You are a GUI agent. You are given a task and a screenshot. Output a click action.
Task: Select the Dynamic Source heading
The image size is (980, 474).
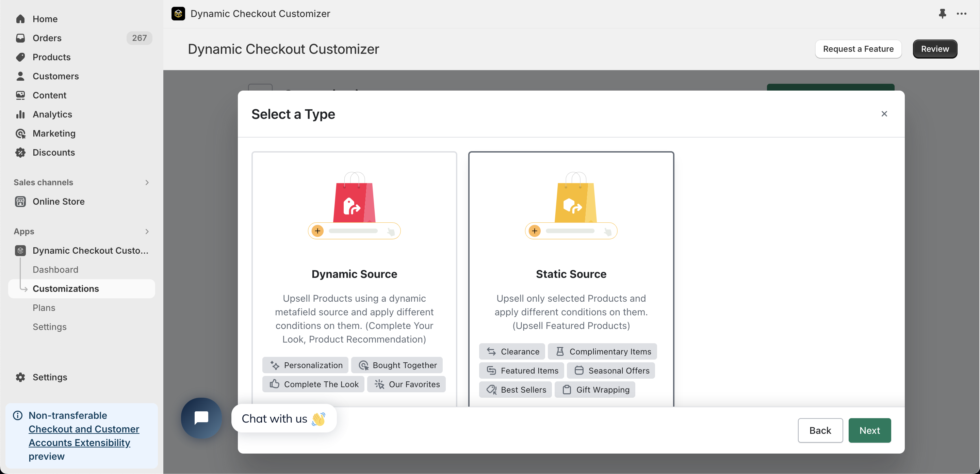coord(354,274)
